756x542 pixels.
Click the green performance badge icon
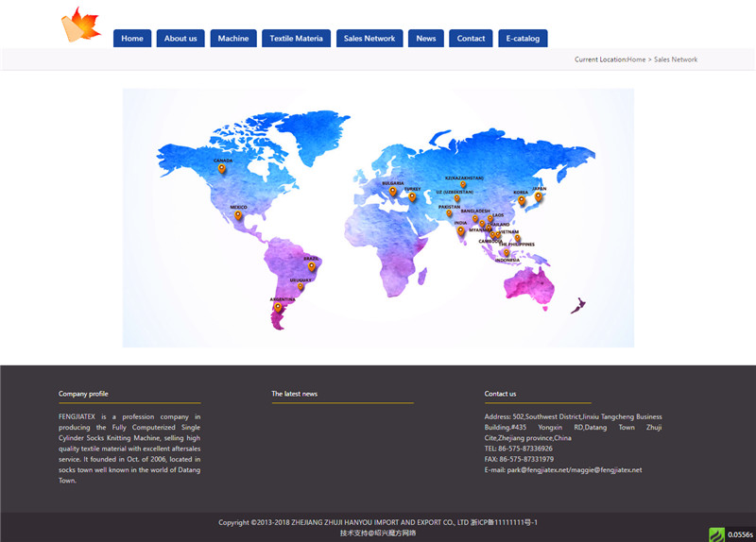tap(716, 534)
